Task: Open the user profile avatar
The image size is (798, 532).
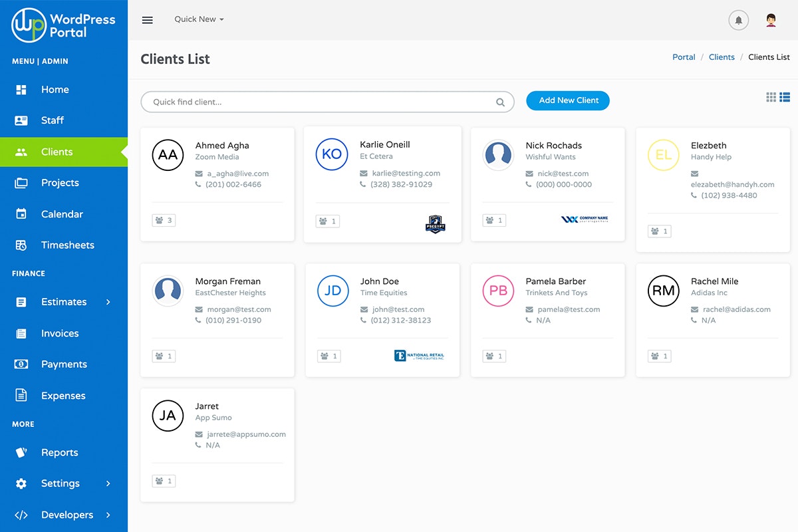Action: point(771,20)
